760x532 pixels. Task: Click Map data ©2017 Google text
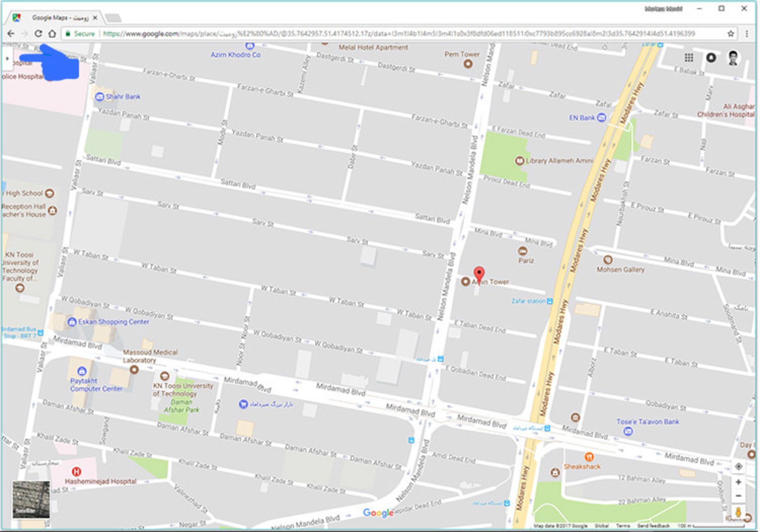tap(560, 526)
